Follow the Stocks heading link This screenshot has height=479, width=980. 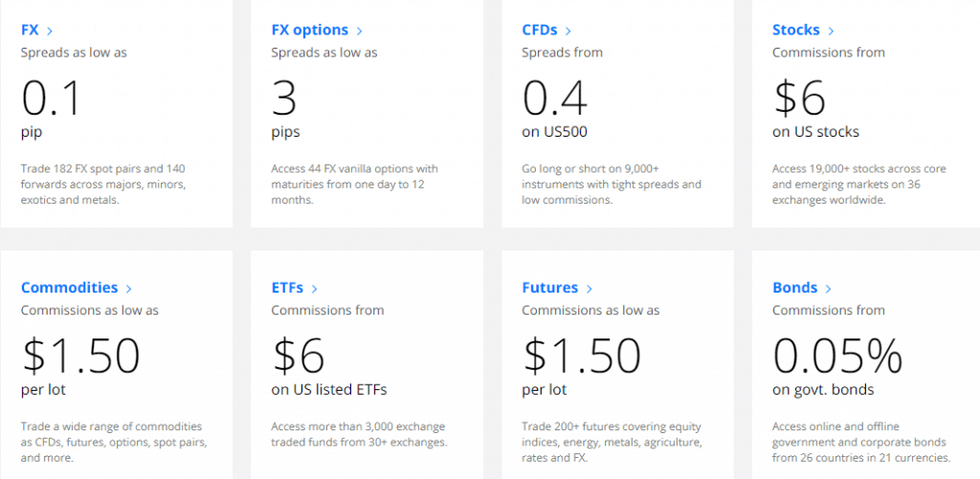pyautogui.click(x=795, y=30)
